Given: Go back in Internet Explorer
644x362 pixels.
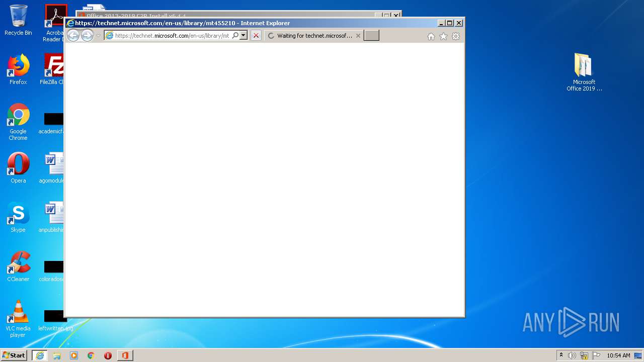Looking at the screenshot, I should (x=73, y=35).
